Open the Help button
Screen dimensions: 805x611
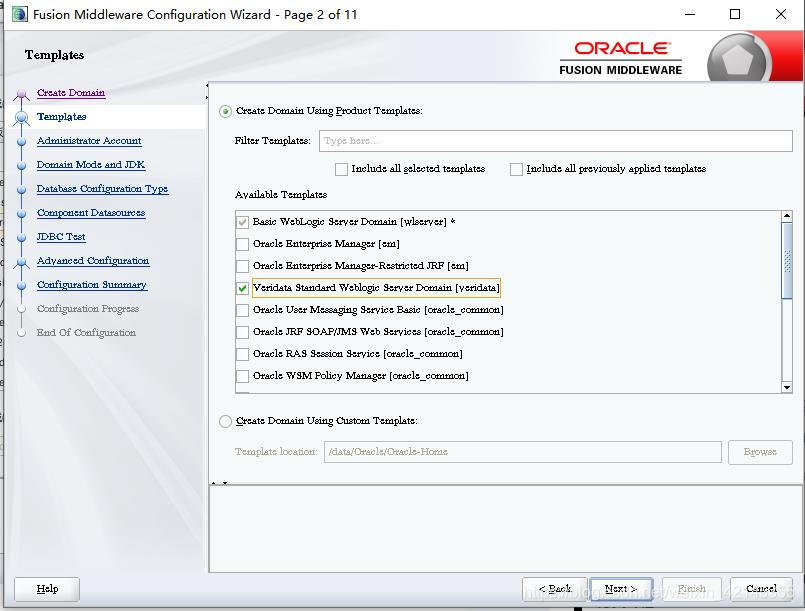point(47,589)
